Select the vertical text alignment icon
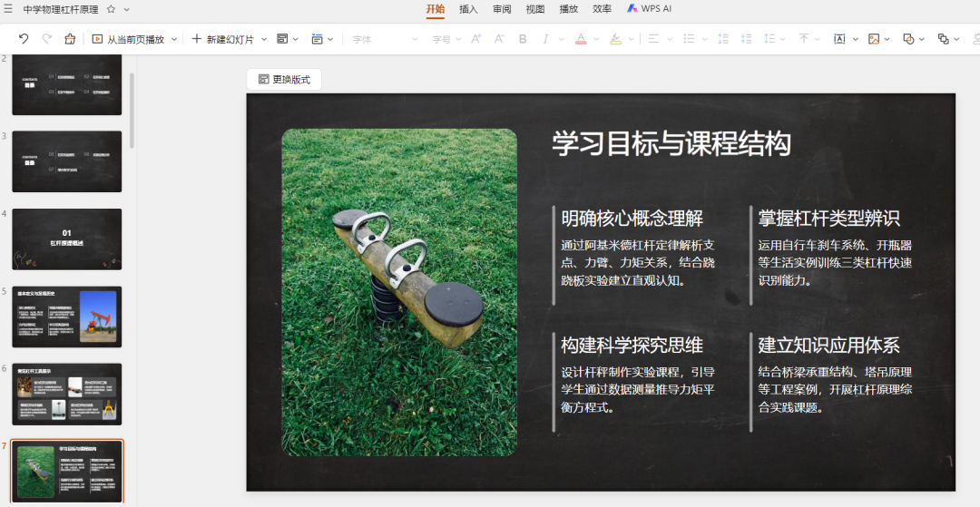The height and width of the screenshot is (507, 980). click(x=804, y=39)
